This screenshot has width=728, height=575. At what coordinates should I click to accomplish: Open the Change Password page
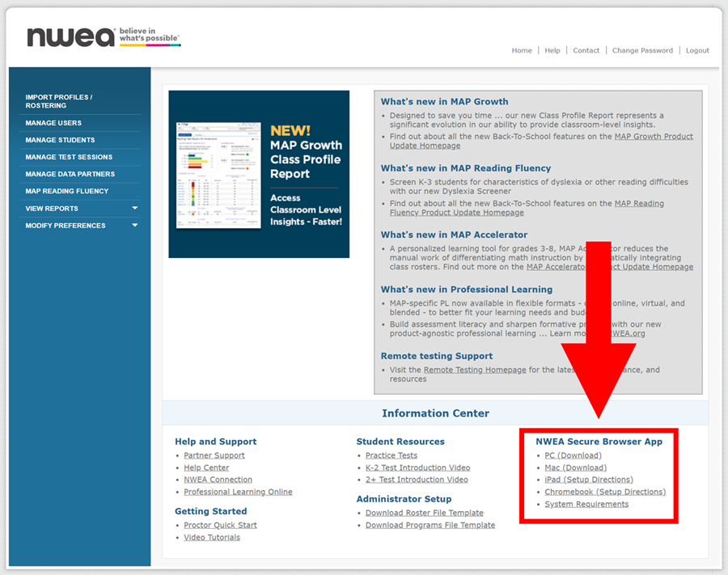[642, 50]
